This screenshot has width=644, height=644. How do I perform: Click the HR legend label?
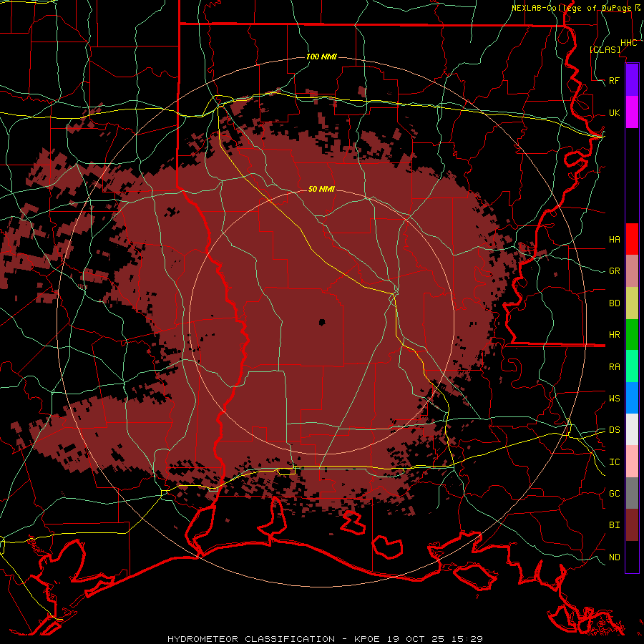pos(614,335)
